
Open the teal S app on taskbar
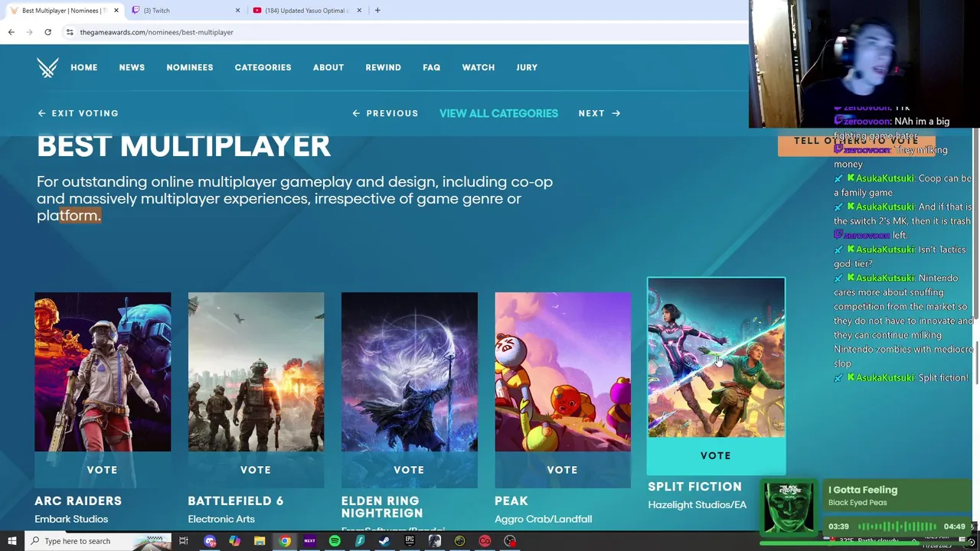tap(360, 541)
